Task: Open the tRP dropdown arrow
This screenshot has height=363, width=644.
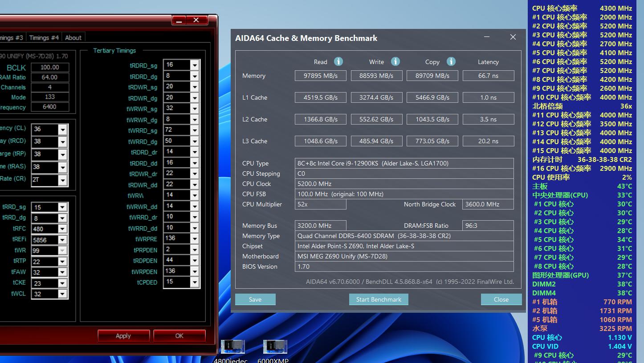Action: coord(62,155)
